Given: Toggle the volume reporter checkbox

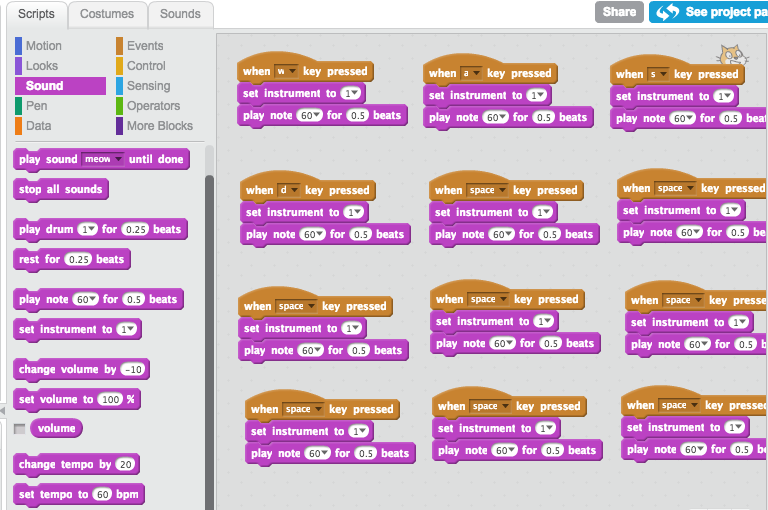Looking at the screenshot, I should 20,429.
